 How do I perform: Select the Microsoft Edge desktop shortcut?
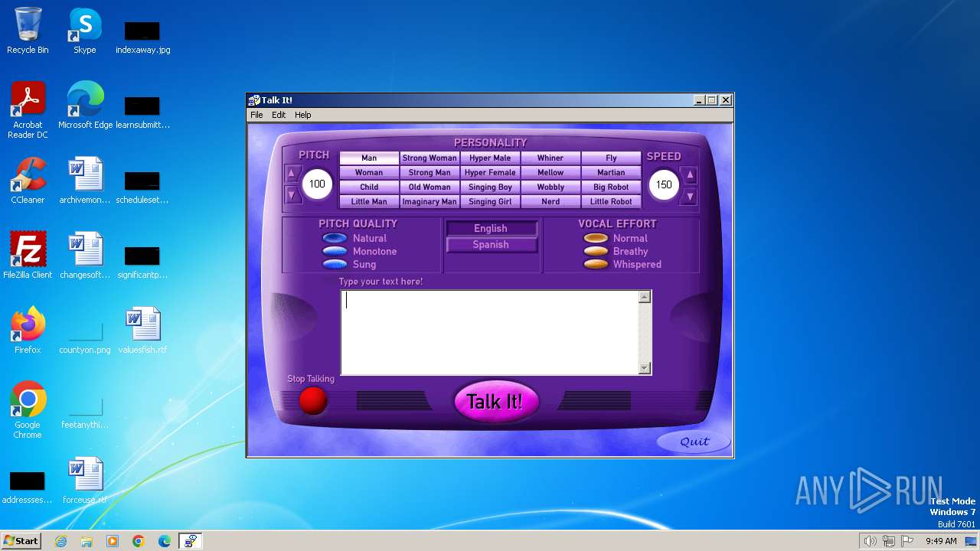tap(85, 106)
